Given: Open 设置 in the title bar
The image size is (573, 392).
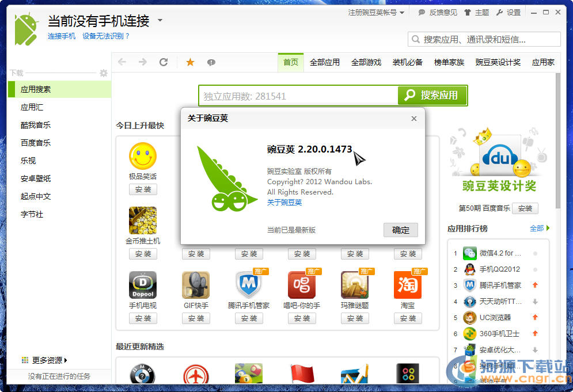Looking at the screenshot, I should (509, 13).
